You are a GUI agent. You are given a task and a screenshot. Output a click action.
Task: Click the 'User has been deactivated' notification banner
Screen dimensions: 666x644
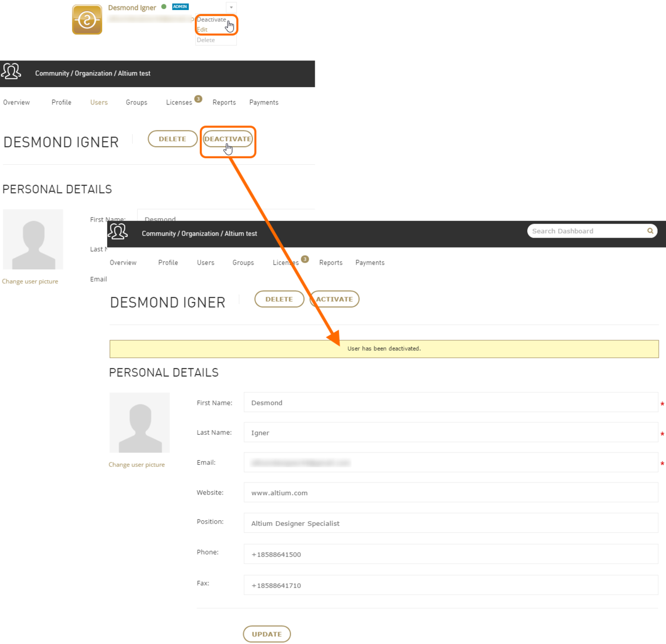(x=384, y=349)
